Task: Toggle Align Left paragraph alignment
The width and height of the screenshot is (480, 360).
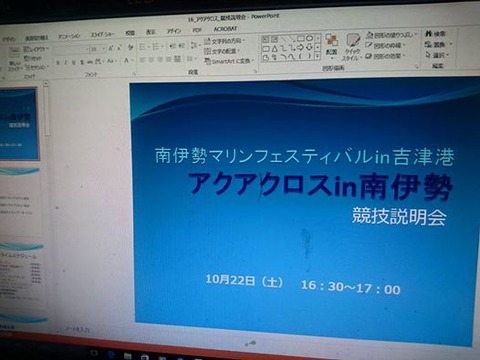Action: tap(143, 60)
